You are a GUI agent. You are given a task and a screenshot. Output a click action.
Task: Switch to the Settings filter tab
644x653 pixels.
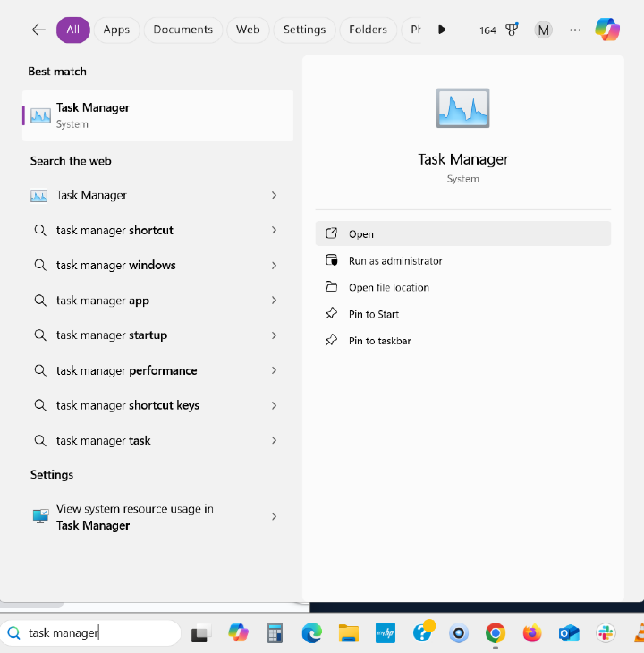point(304,30)
